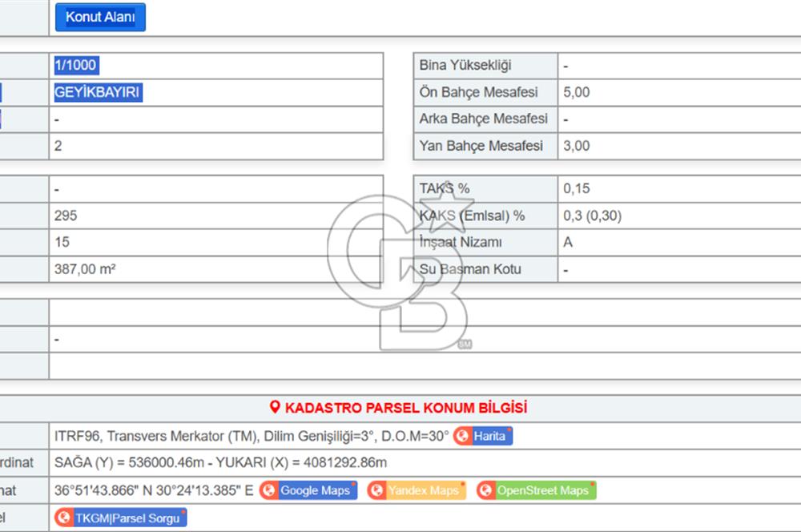Select the highlighted 1/1000 scale text
This screenshot has width=801, height=532.
[77, 66]
